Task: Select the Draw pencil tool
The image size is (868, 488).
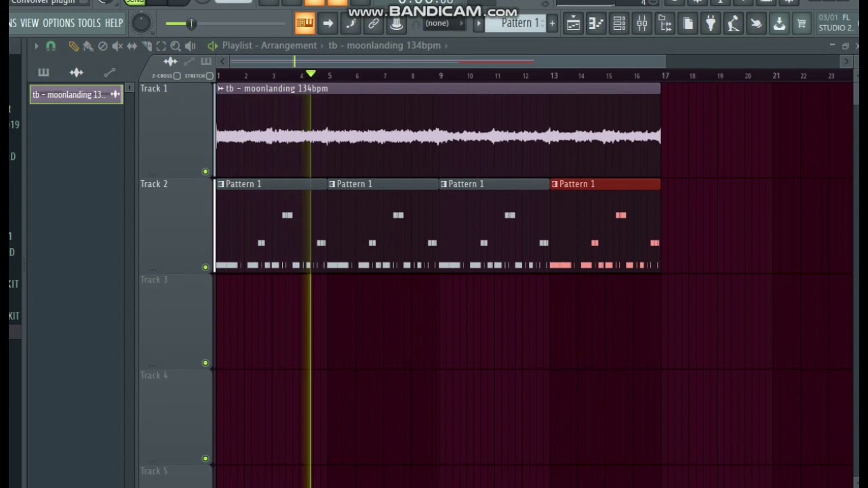Action: (x=74, y=46)
